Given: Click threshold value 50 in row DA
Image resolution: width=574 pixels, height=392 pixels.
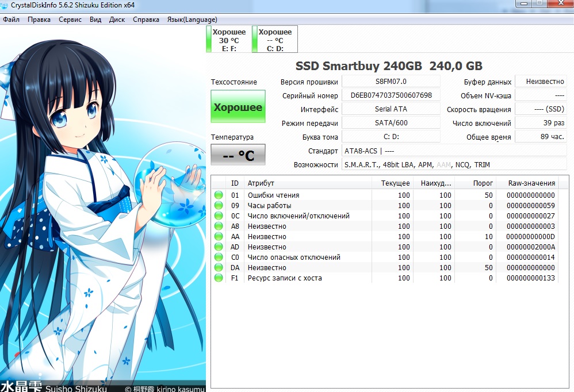Looking at the screenshot, I should click(x=489, y=268).
